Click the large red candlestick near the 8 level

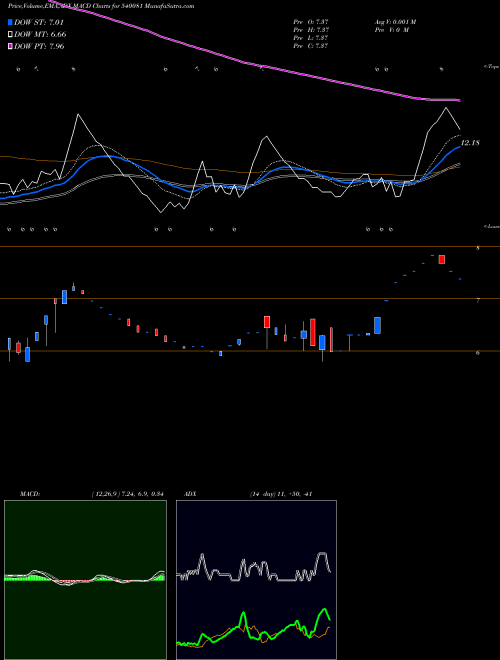[441, 259]
